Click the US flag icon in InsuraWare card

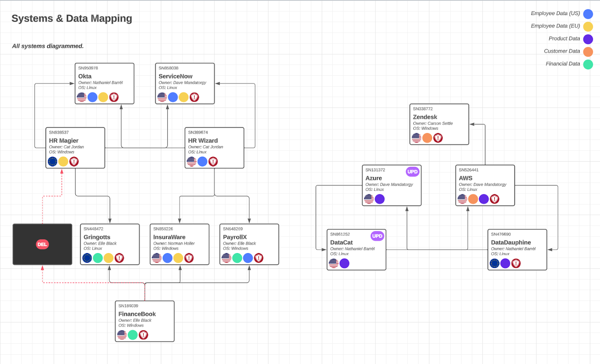(157, 258)
